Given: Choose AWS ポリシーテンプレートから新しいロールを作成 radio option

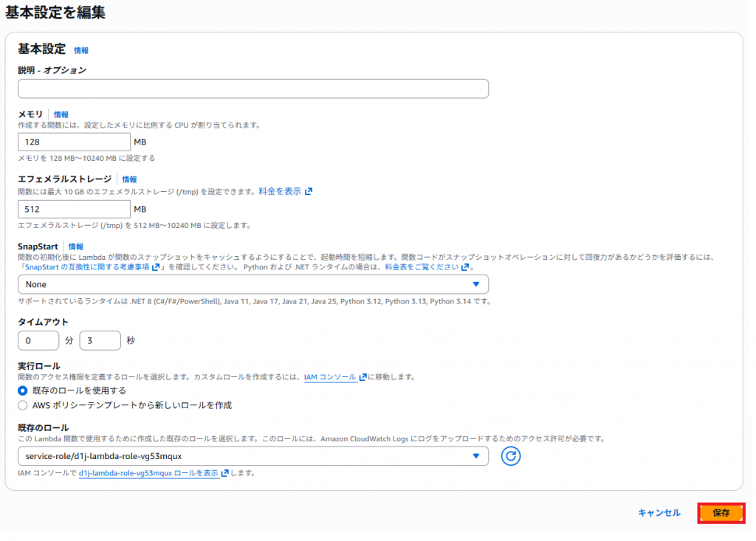Looking at the screenshot, I should 23,405.
